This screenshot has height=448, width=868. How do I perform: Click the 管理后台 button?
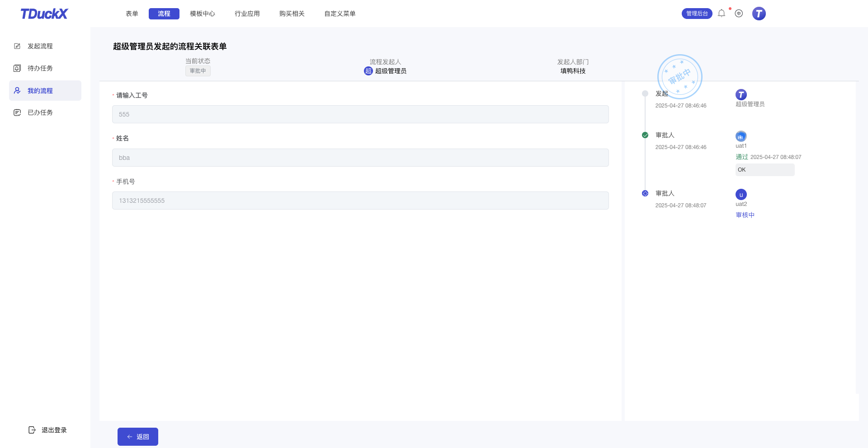coord(697,14)
